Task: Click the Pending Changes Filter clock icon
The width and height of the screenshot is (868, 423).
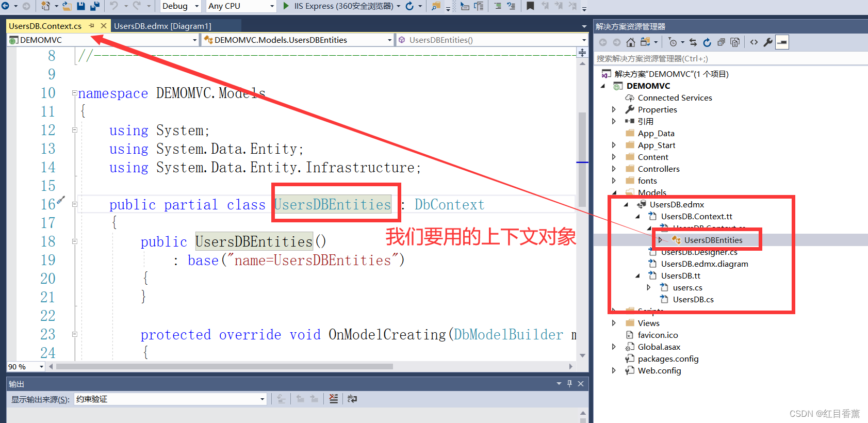Action: (673, 42)
